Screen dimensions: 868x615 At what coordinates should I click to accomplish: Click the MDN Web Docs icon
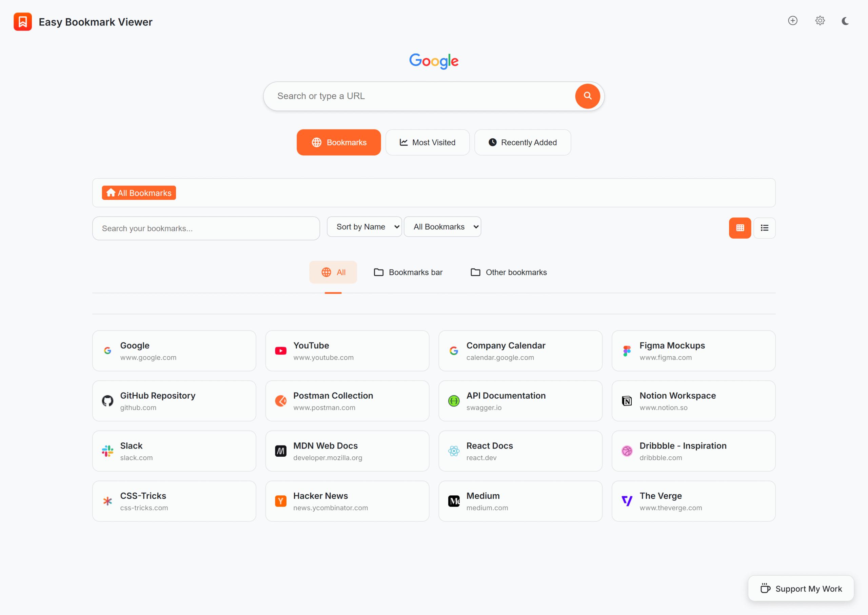coord(281,451)
